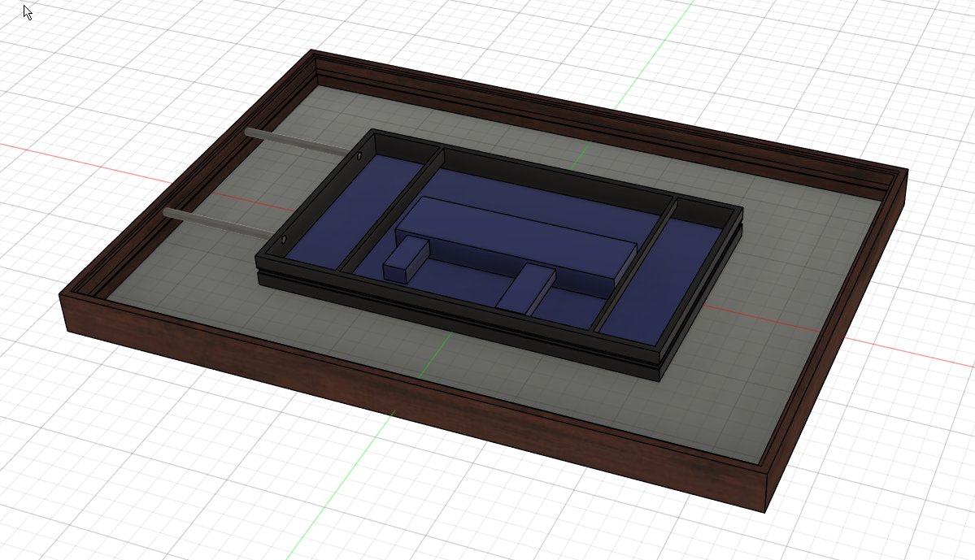Select the left divider bar of the black frame

click(x=390, y=210)
